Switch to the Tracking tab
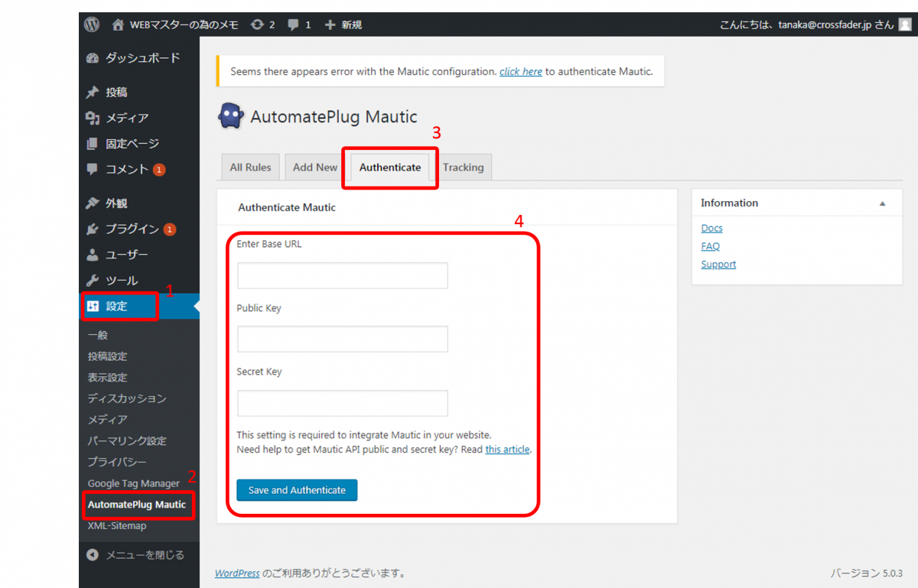Screen dimensions: 918x588 click(463, 167)
